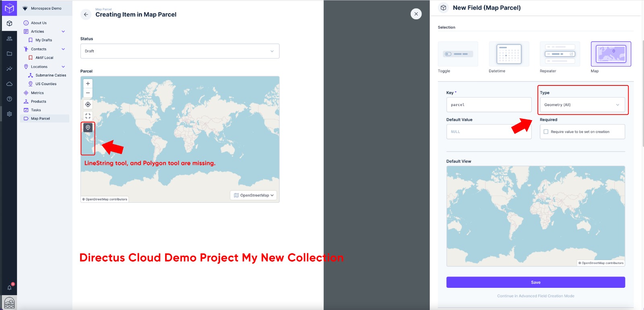Open the Insights chart module icon

[9, 69]
